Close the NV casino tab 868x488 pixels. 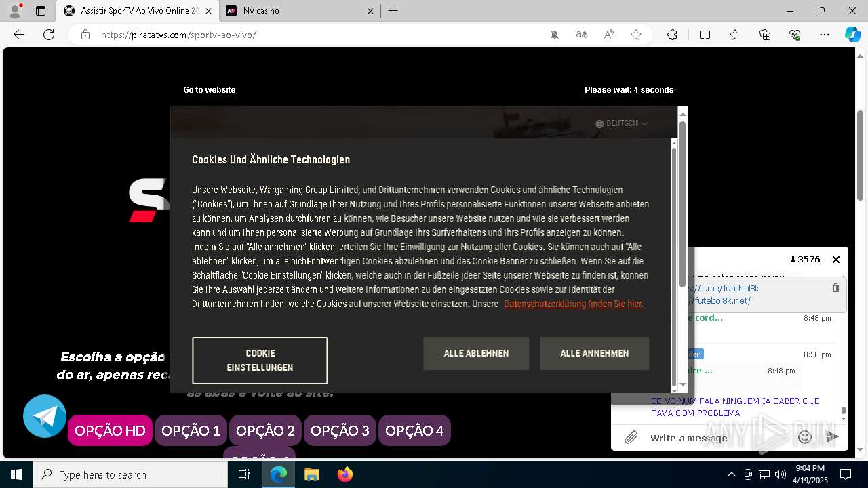pyautogui.click(x=371, y=11)
